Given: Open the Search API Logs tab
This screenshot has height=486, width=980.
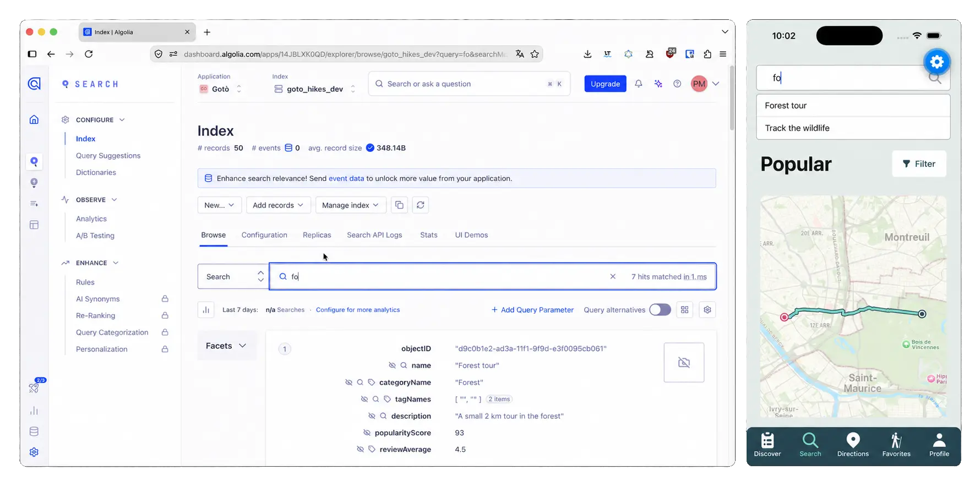Looking at the screenshot, I should pyautogui.click(x=374, y=235).
